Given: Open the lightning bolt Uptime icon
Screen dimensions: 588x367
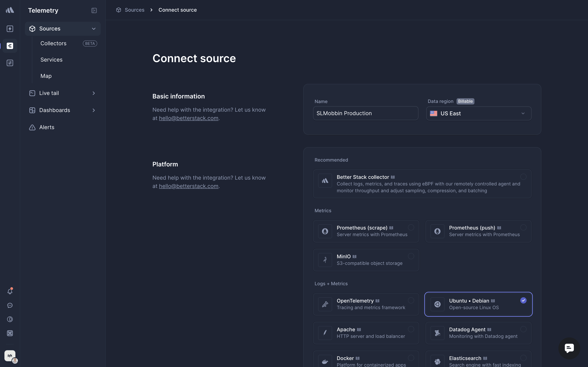Looking at the screenshot, I should pyautogui.click(x=10, y=29).
